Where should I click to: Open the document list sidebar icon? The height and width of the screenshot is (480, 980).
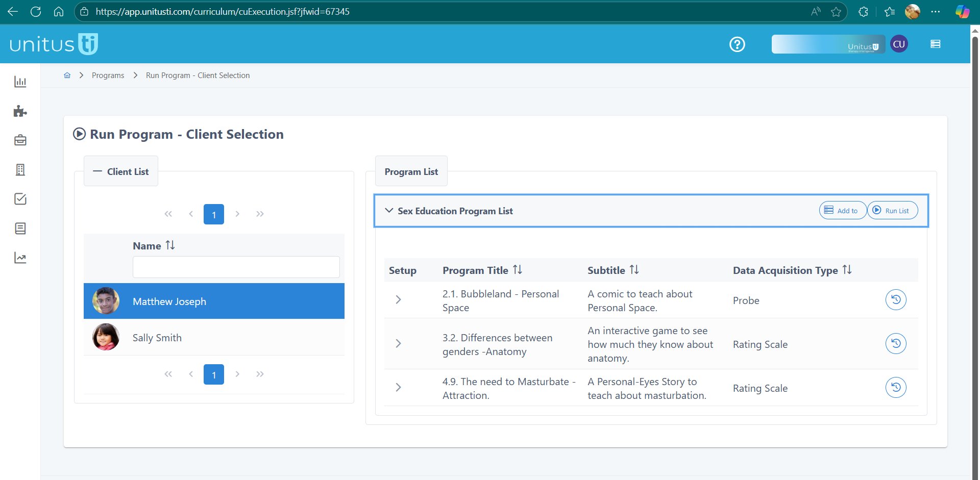20,229
